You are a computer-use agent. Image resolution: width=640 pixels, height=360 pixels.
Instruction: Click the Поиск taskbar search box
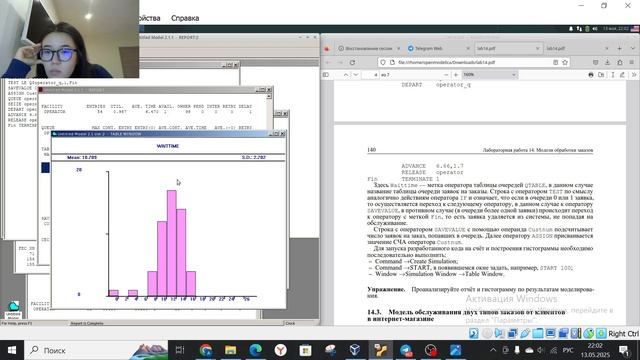(x=96, y=350)
